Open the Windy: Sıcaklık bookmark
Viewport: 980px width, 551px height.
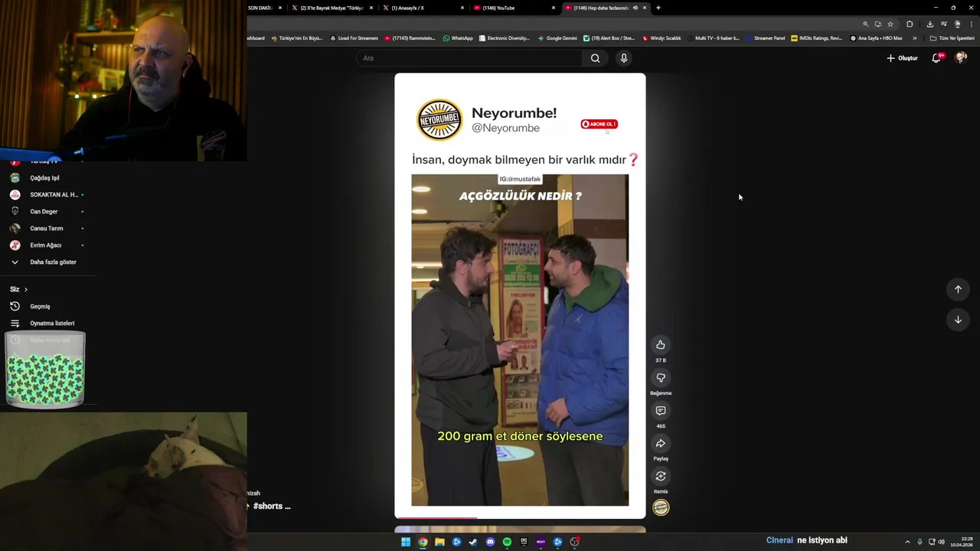(x=661, y=38)
